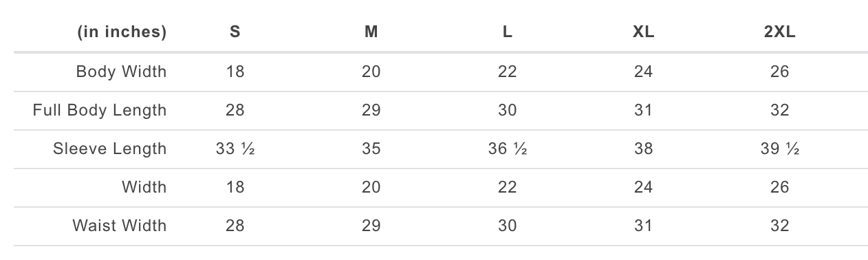Select the M size column header
Screen dimensions: 868x260
[371, 32]
